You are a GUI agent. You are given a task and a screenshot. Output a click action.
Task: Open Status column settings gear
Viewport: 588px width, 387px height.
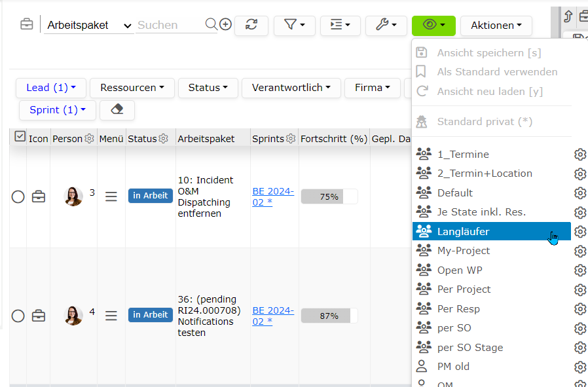click(x=164, y=138)
